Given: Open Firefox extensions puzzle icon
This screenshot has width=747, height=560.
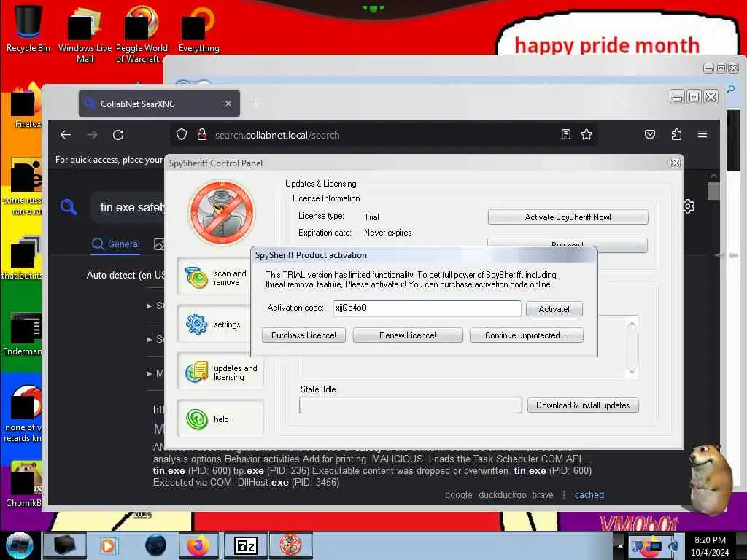Looking at the screenshot, I should pyautogui.click(x=676, y=135).
